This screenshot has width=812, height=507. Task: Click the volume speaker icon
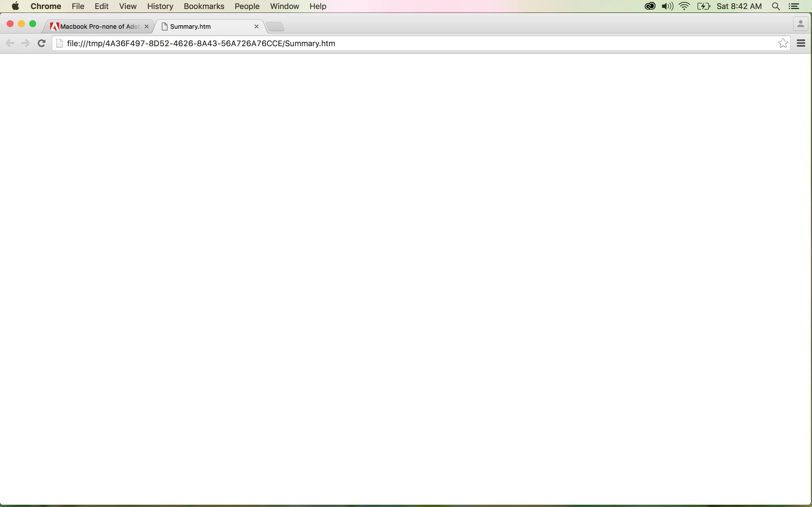pyautogui.click(x=667, y=6)
